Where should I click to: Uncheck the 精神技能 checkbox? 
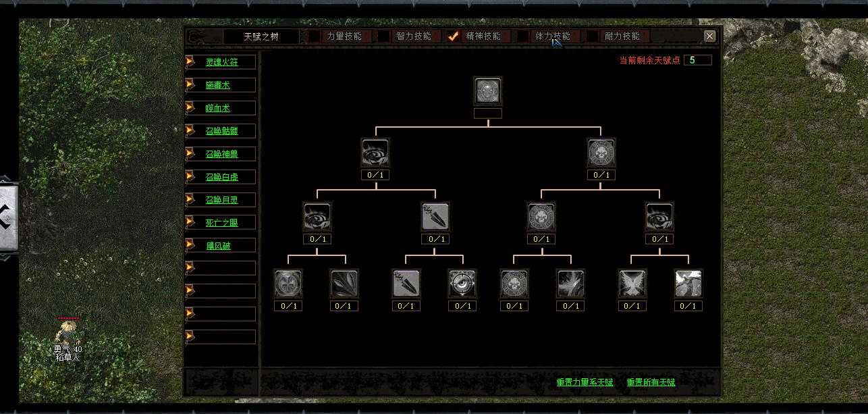(x=454, y=36)
